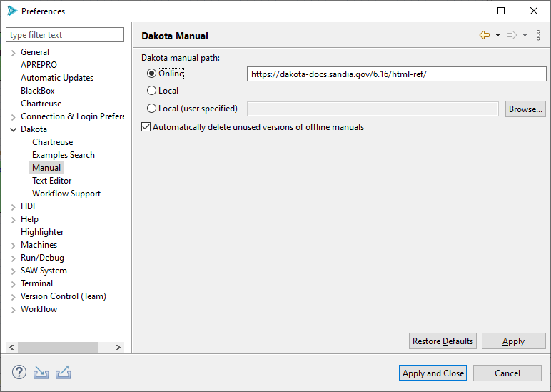Expand the General preferences node
This screenshot has width=551, height=392.
(x=14, y=52)
